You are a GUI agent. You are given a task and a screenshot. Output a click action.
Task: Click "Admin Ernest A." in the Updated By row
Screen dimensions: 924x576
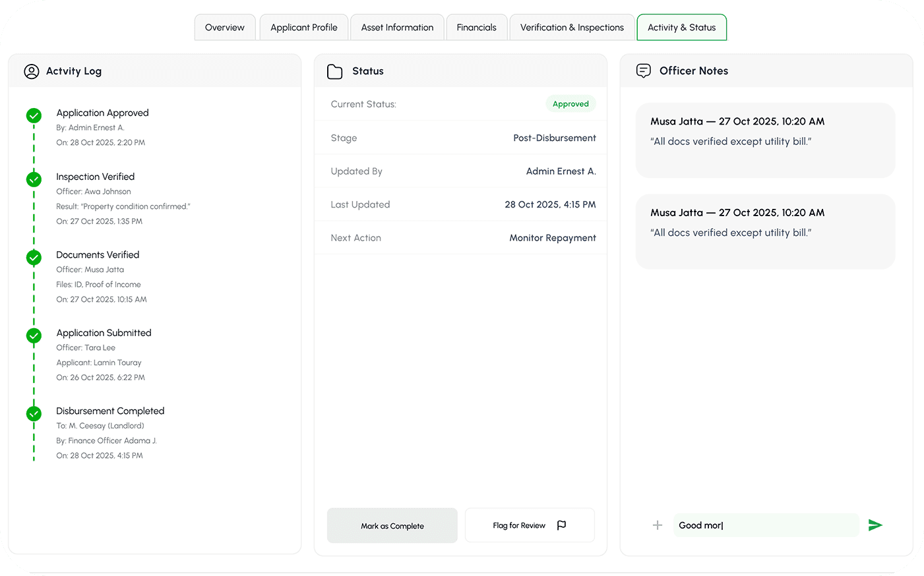[561, 171]
